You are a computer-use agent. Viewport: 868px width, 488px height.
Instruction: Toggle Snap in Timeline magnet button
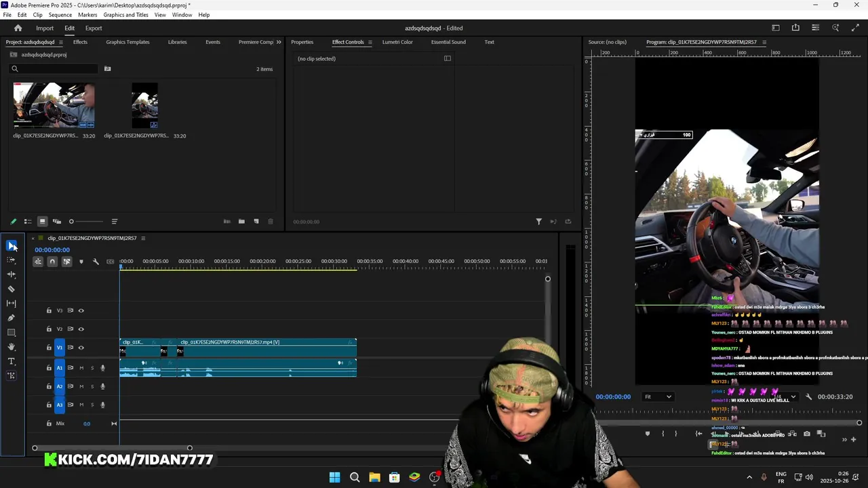pos(52,262)
